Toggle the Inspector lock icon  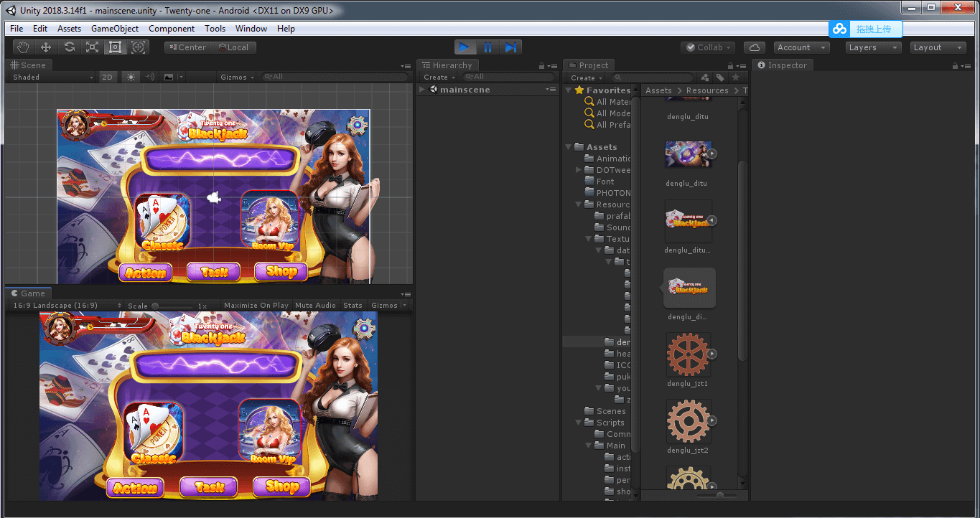[x=956, y=65]
